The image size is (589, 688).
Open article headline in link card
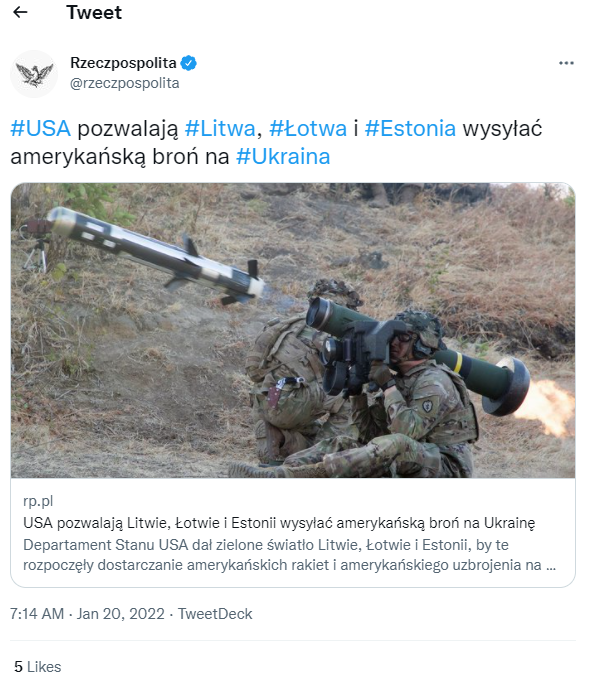point(279,523)
